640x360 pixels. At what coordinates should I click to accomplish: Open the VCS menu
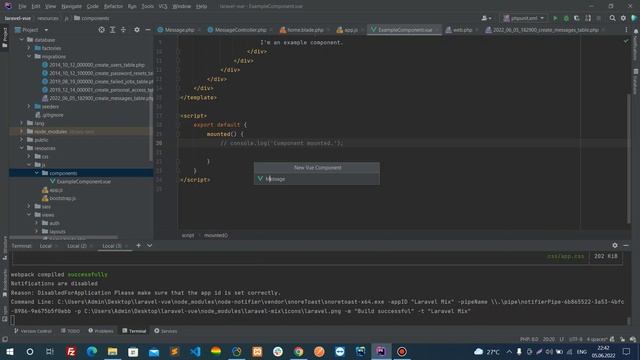pyautogui.click(x=163, y=6)
